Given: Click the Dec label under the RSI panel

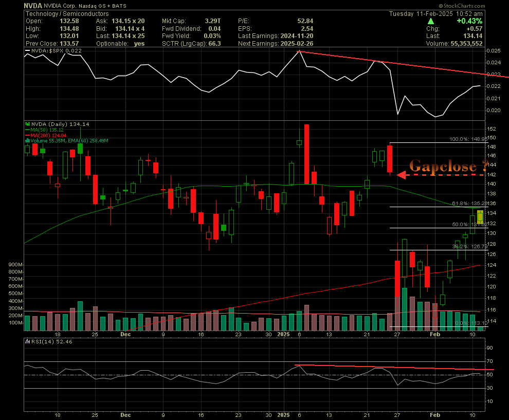Looking at the screenshot, I should pos(125,415).
